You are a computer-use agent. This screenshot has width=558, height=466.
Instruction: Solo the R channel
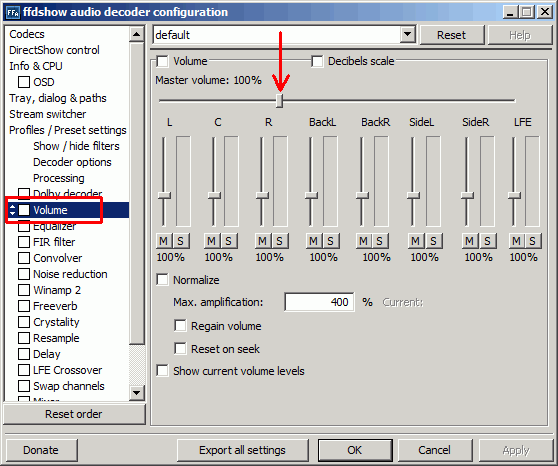tap(279, 241)
